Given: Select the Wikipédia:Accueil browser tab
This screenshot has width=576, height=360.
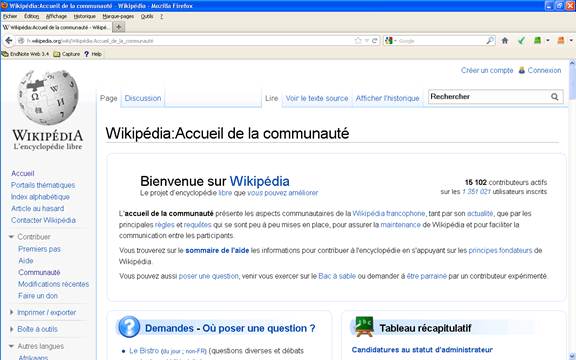Looking at the screenshot, I should [x=56, y=28].
